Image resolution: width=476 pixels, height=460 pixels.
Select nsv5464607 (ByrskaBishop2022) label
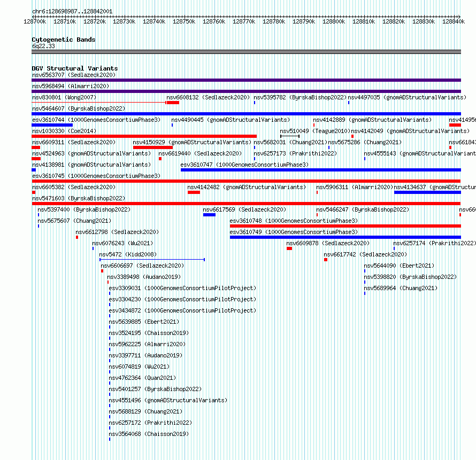79,108
